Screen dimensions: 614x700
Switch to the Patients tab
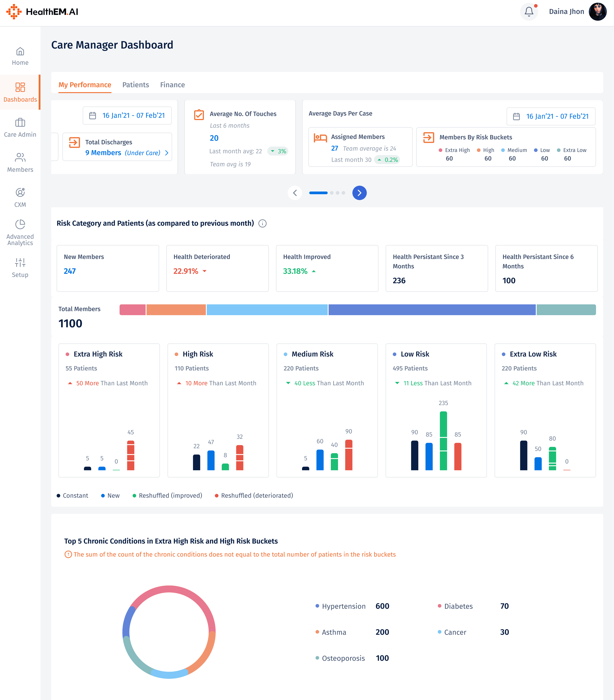(x=136, y=85)
